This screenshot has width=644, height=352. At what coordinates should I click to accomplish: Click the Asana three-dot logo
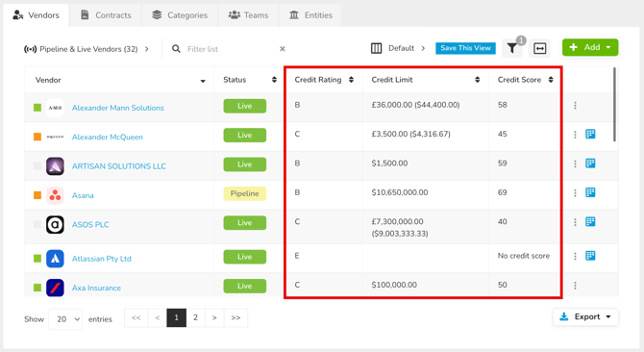55,195
